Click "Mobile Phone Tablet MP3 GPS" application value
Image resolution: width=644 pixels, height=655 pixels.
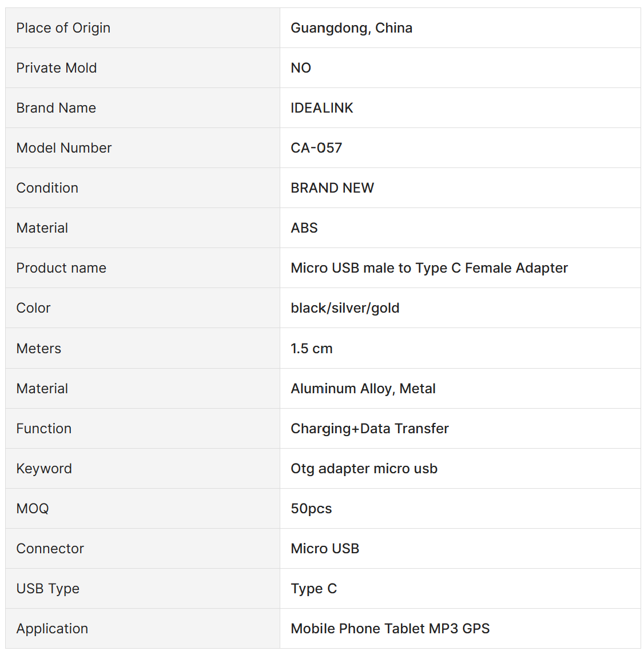[x=390, y=629]
